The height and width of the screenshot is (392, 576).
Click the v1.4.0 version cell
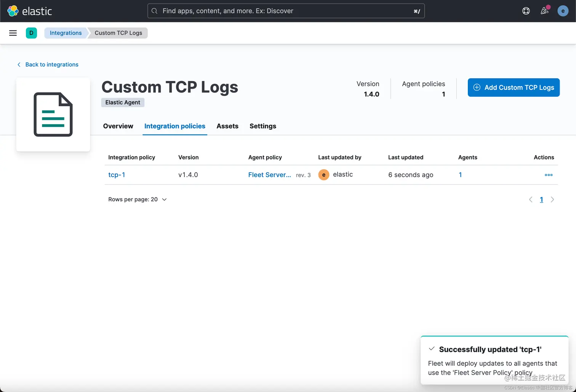click(188, 175)
